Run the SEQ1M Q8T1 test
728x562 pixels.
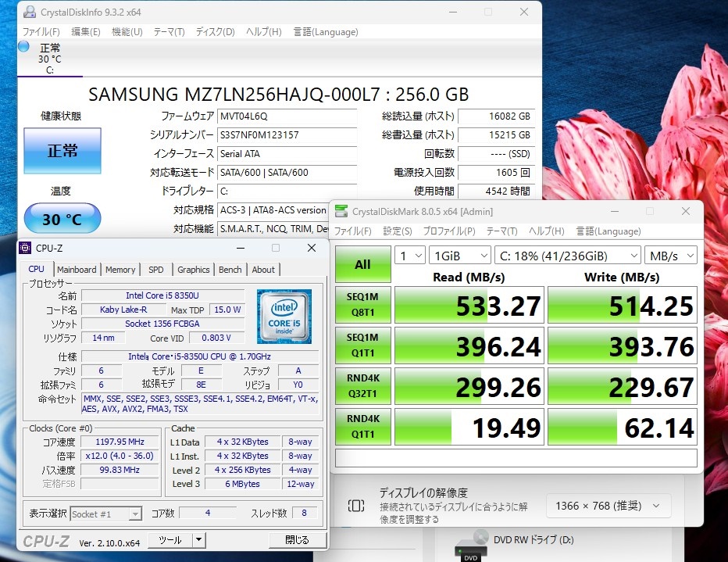click(x=362, y=304)
